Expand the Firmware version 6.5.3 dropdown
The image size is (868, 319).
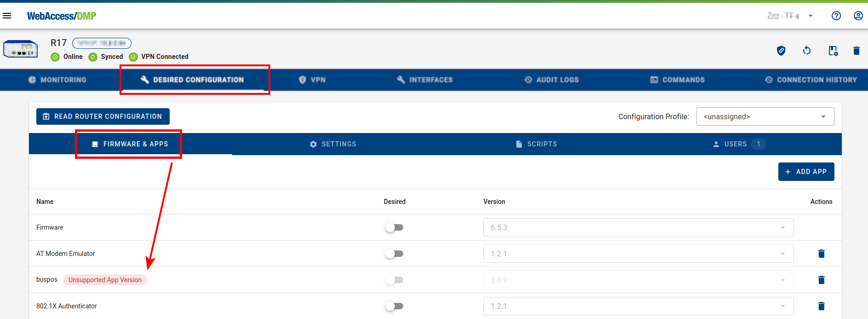coord(638,227)
